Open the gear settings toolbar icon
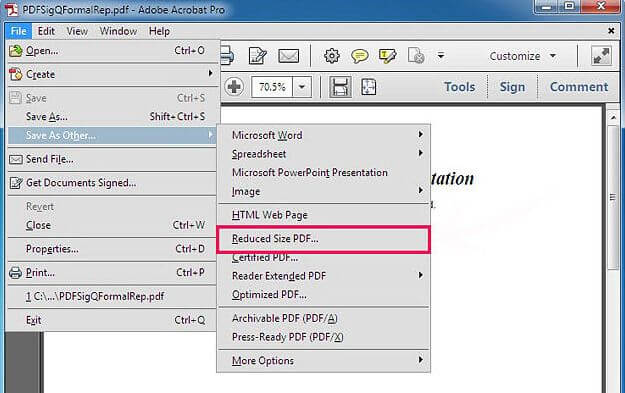The width and height of the screenshot is (625, 393). click(332, 56)
